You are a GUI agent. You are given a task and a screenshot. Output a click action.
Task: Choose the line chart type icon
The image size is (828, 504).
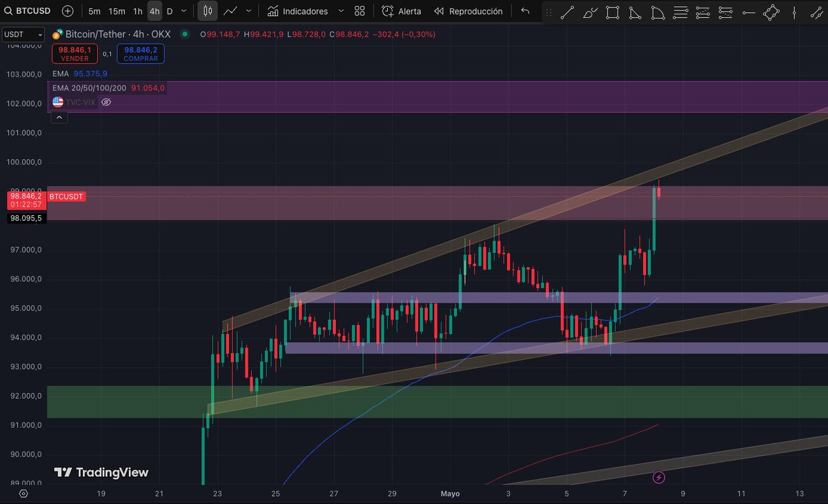[x=231, y=11]
